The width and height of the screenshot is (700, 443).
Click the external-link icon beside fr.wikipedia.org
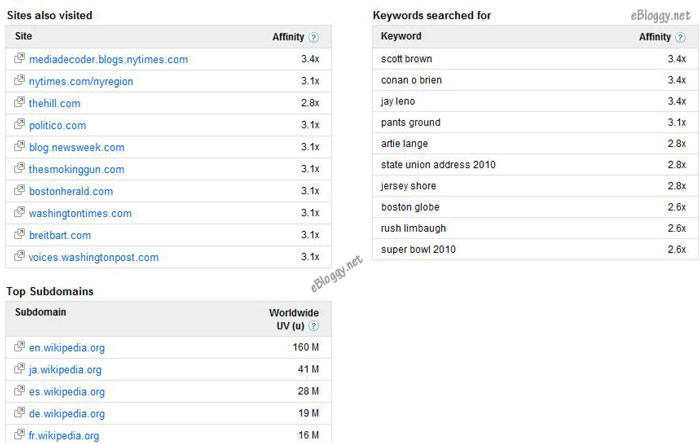coord(19,434)
